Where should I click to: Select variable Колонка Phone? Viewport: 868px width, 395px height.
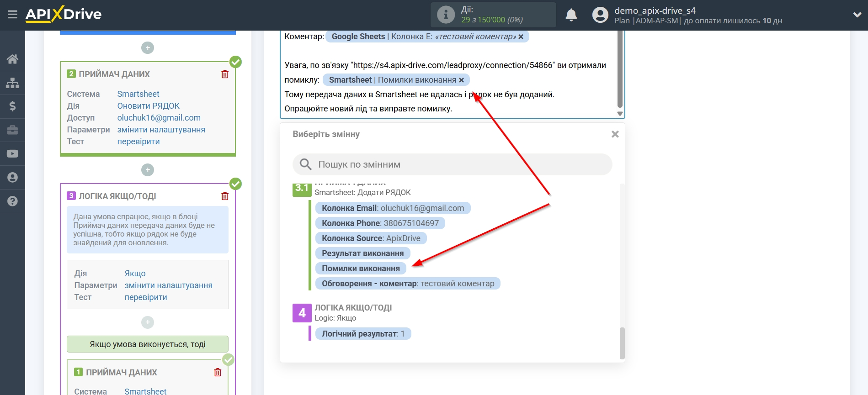(x=380, y=223)
